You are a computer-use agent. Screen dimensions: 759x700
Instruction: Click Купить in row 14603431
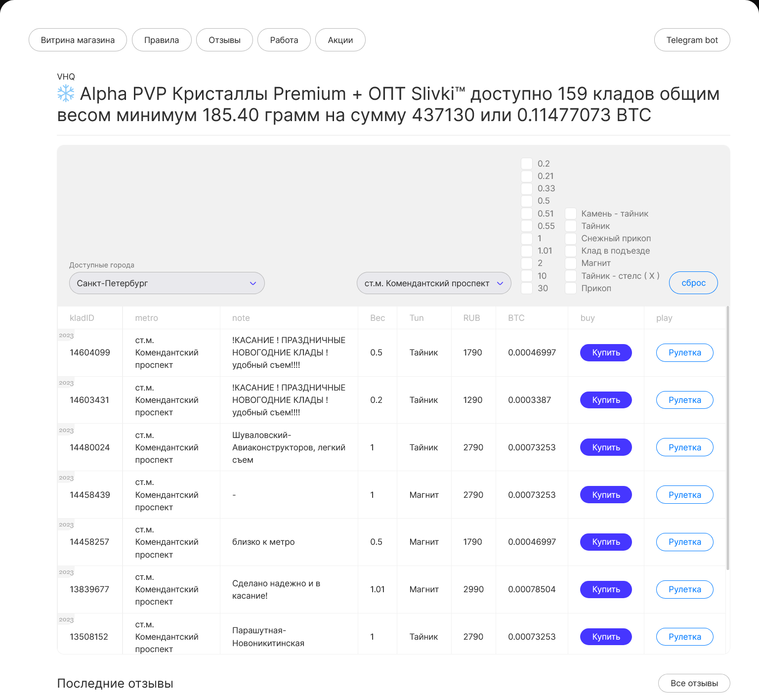pos(606,400)
